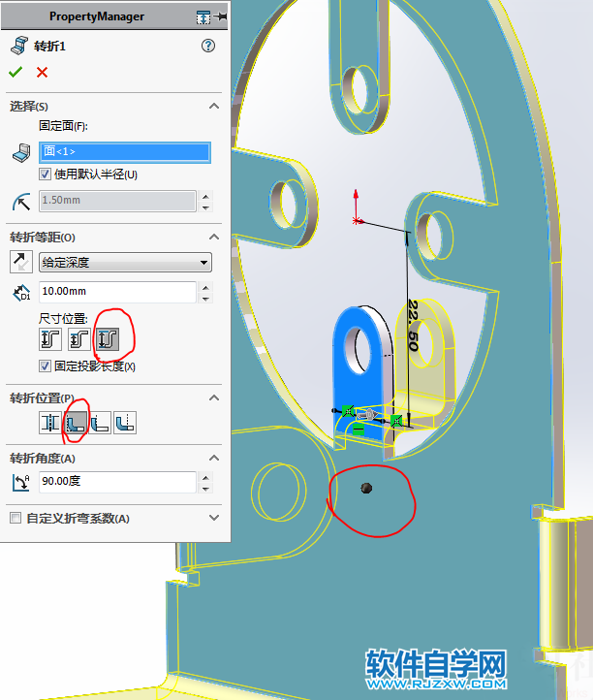Click the 1.50mm radius field
The width and height of the screenshot is (593, 700).
click(x=118, y=201)
